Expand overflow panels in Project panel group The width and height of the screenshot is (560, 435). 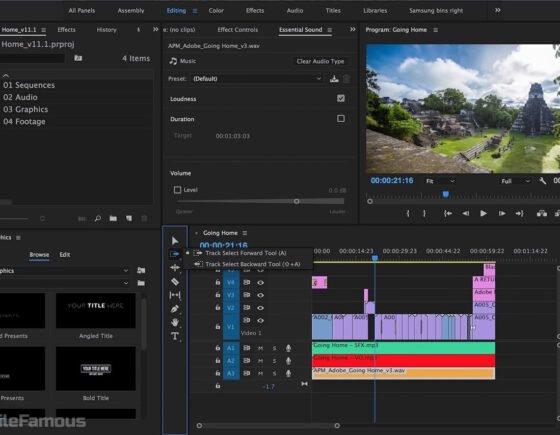pyautogui.click(x=155, y=29)
